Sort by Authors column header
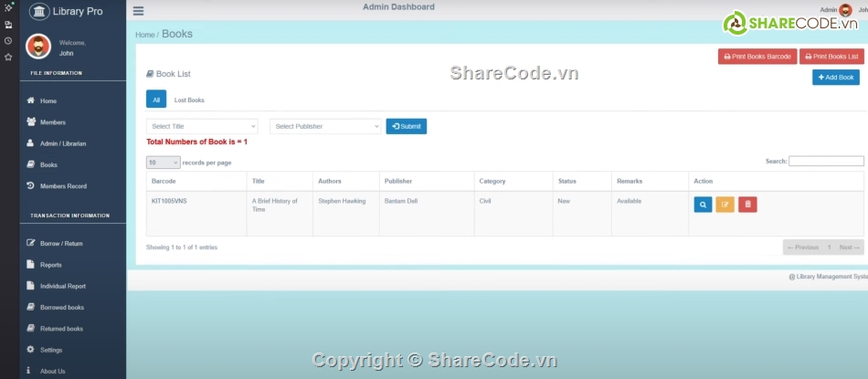Viewport: 868px width, 379px height. tap(346, 182)
